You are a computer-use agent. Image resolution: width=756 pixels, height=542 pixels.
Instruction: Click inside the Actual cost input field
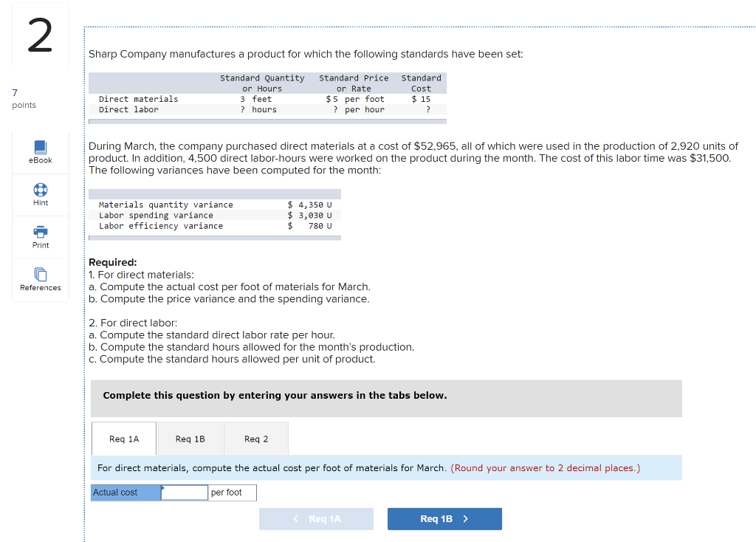(185, 492)
